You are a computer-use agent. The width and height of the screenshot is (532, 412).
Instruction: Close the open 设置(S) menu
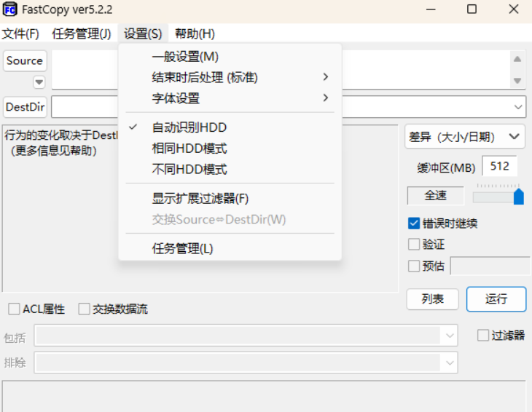click(x=143, y=33)
